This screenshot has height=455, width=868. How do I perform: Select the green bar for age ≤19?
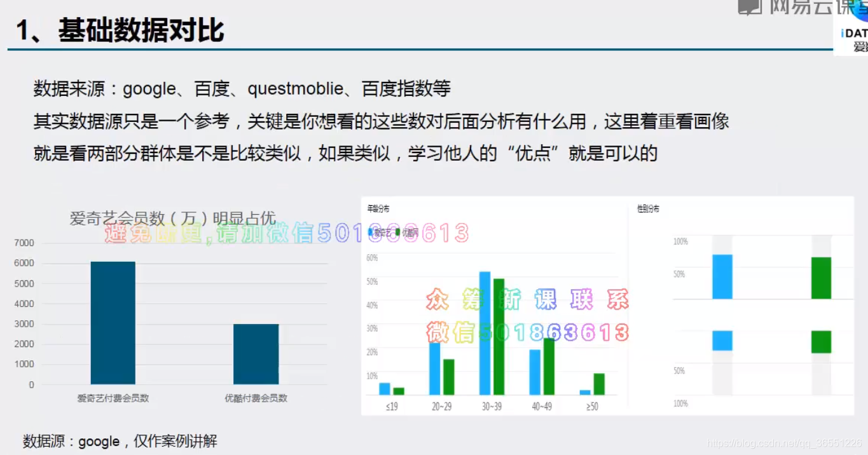tap(399, 391)
